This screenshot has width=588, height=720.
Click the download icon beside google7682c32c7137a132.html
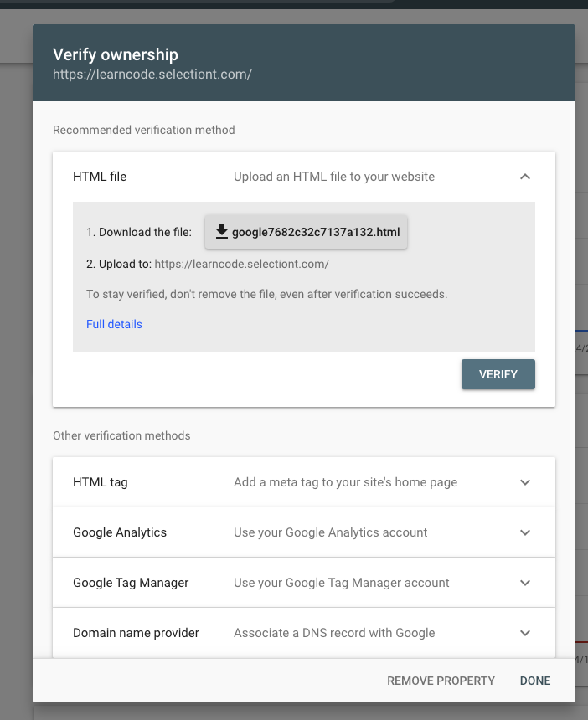[x=222, y=232]
